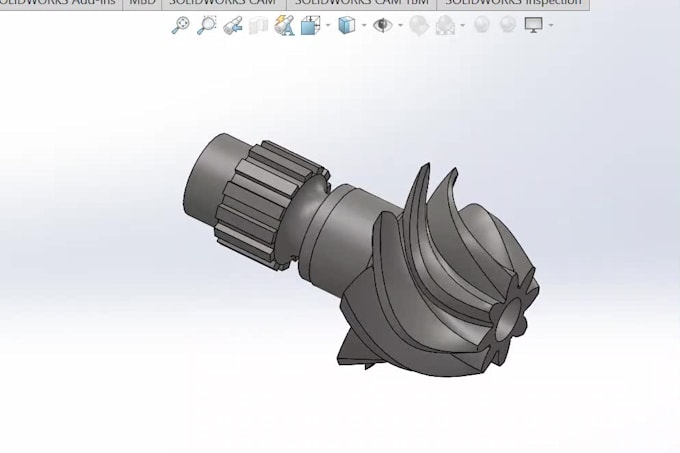The height and width of the screenshot is (453, 680).
Task: Select the center bore hole of the gear
Action: coord(509,320)
